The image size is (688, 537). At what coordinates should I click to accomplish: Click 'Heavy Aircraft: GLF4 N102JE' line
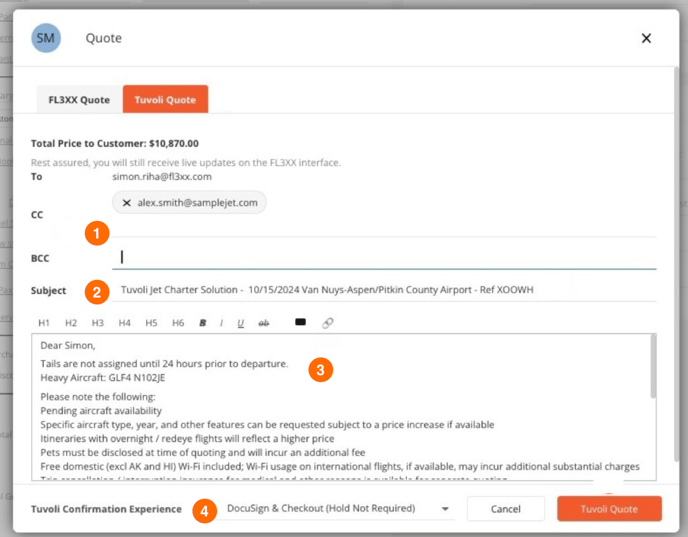tap(103, 378)
